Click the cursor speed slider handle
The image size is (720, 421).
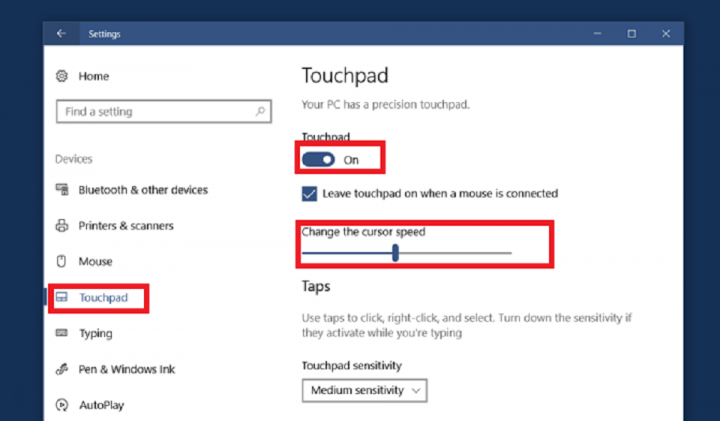coord(396,253)
